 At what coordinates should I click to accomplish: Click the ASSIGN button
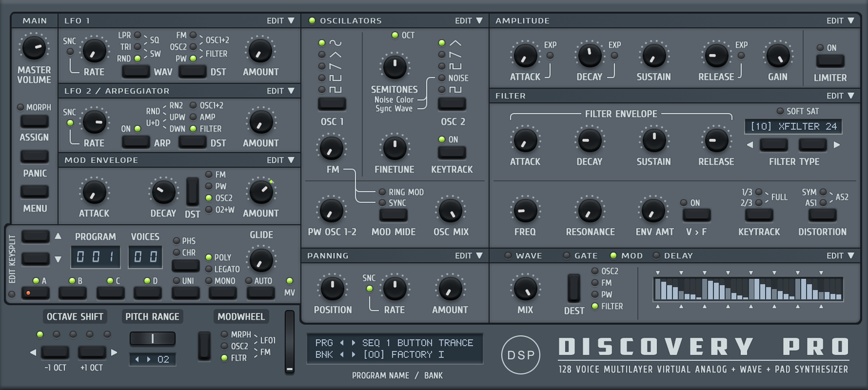(x=35, y=120)
